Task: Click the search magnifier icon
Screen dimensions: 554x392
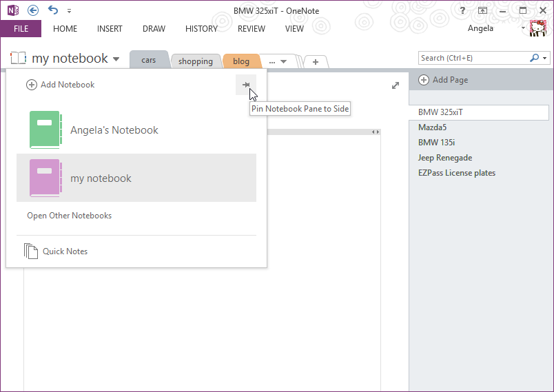Action: tap(534, 58)
